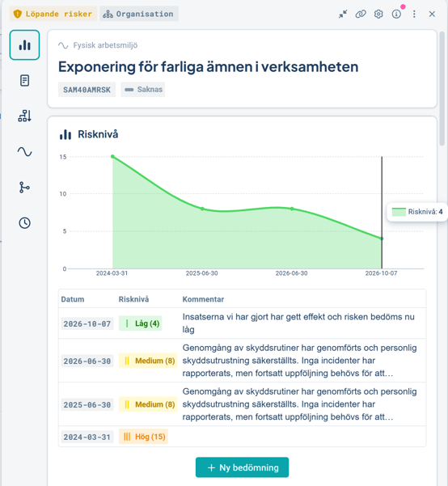Open the truncated comment in the 2026-06-30 row

[299, 361]
